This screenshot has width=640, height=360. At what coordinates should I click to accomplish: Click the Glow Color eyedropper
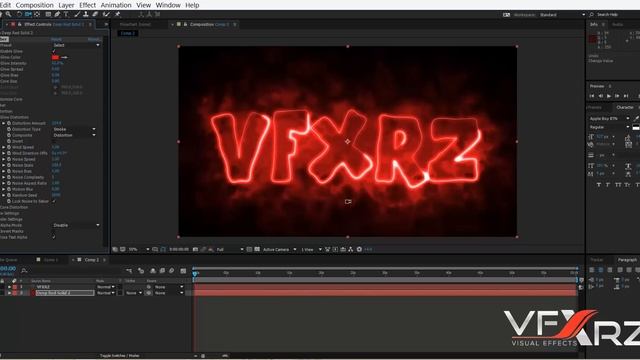tap(64, 58)
